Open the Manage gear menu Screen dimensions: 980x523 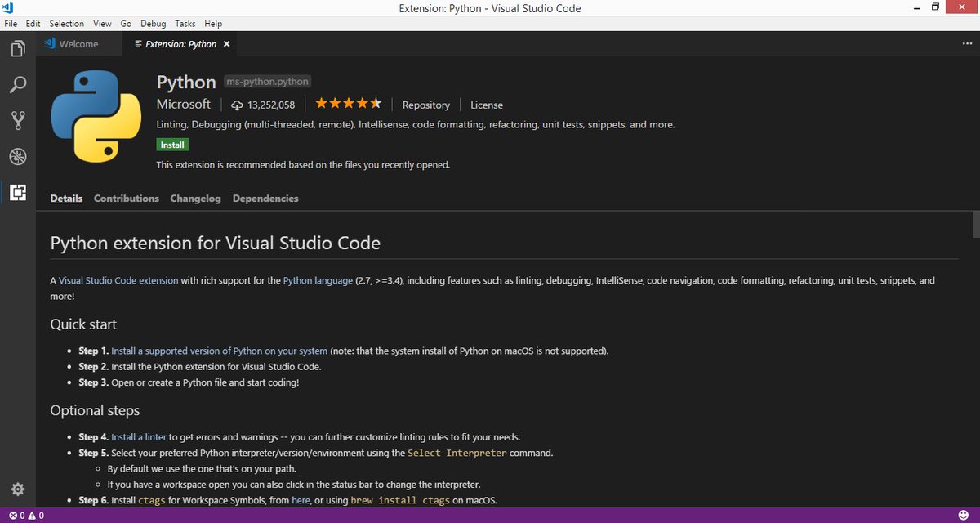pyautogui.click(x=18, y=489)
